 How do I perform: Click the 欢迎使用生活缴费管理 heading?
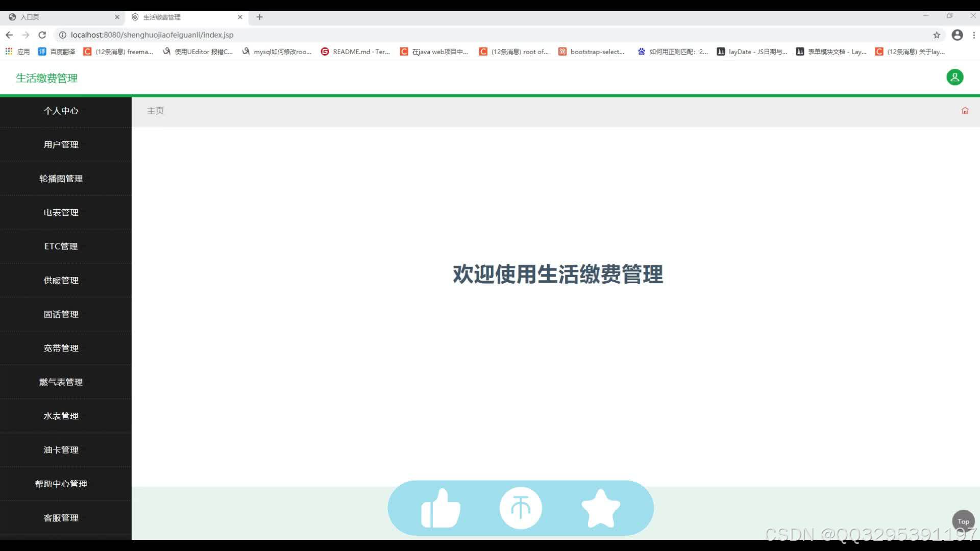click(557, 274)
